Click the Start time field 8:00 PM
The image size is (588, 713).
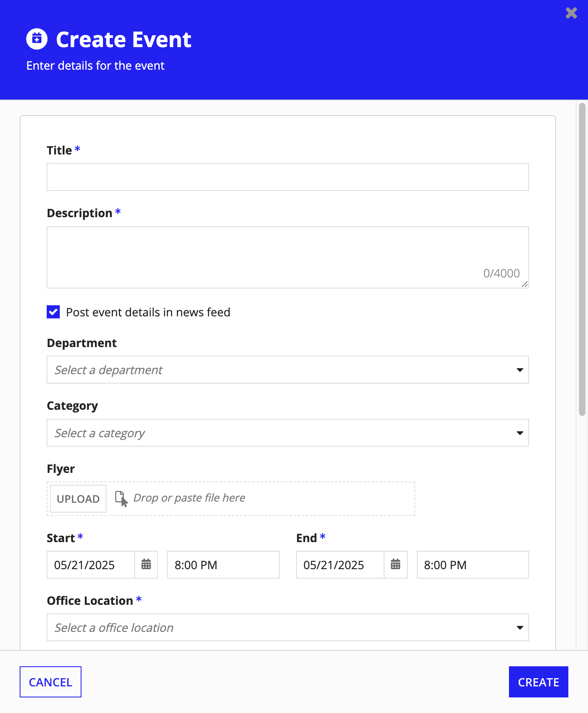[223, 565]
